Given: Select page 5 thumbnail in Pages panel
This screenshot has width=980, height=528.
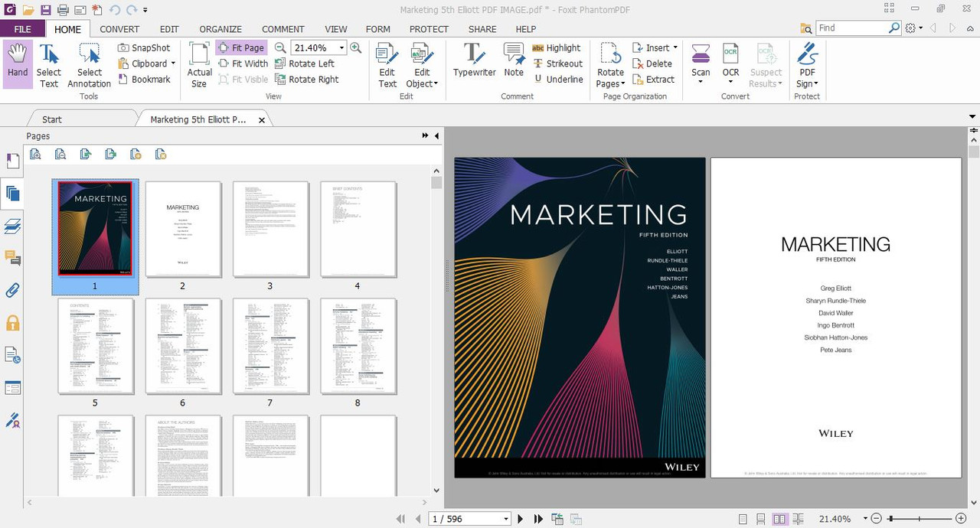Looking at the screenshot, I should pyautogui.click(x=96, y=347).
